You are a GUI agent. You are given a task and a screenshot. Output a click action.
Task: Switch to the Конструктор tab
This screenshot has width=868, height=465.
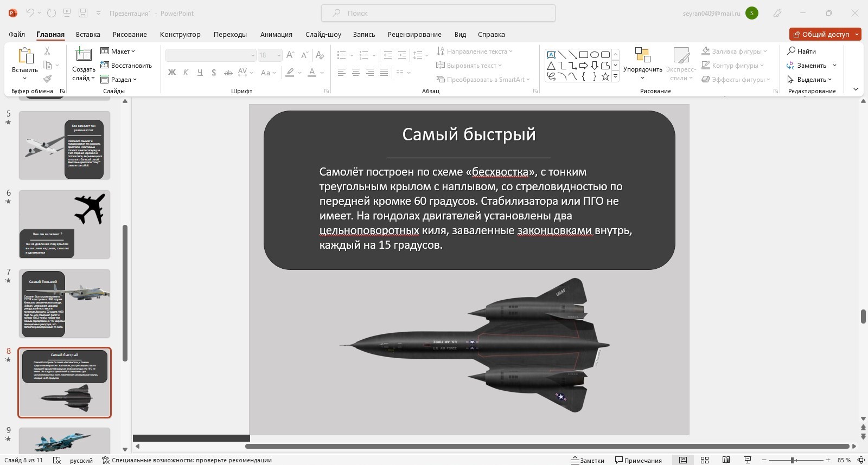tap(180, 34)
